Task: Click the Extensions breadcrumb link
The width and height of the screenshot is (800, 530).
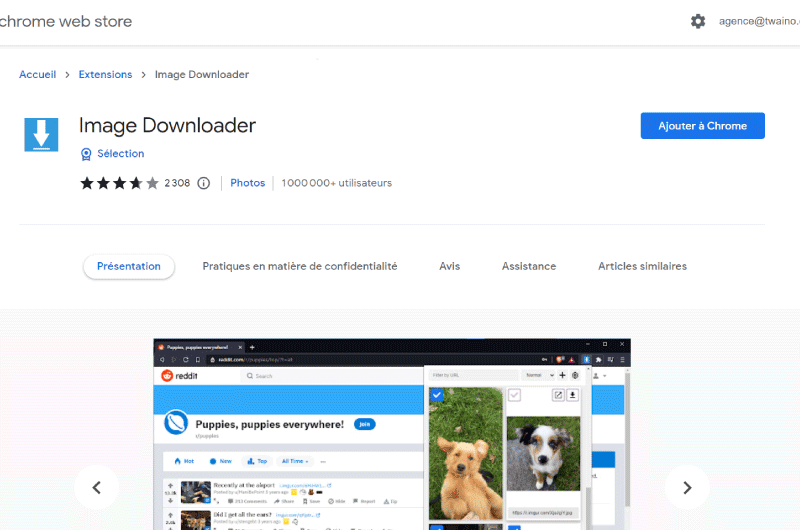Action: (x=105, y=74)
